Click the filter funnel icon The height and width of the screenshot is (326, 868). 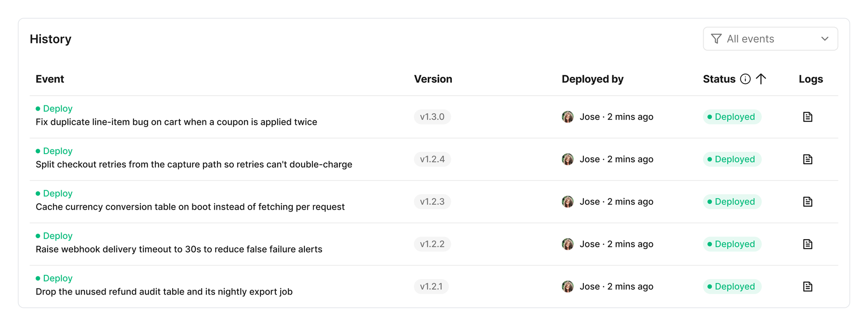pos(717,39)
